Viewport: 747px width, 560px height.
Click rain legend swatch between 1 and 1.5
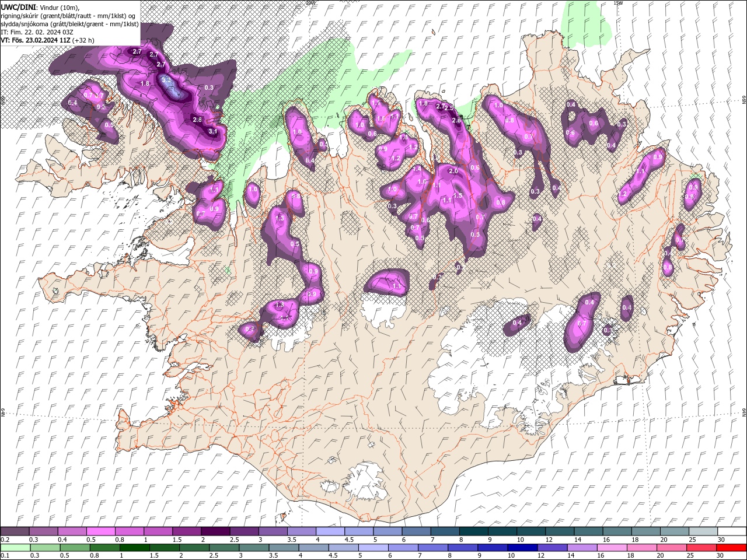pos(135,547)
